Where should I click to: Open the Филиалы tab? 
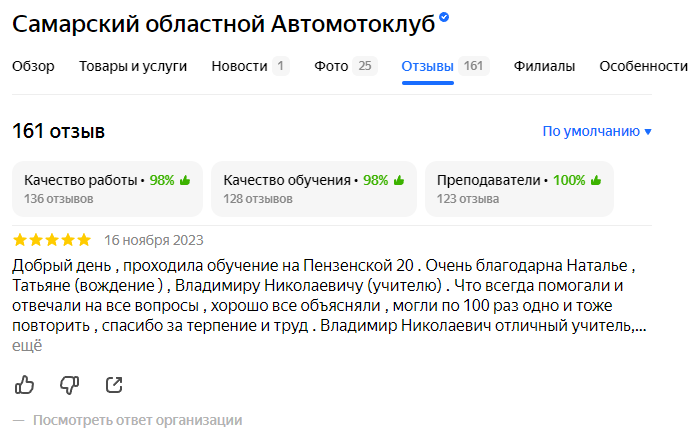[544, 67]
